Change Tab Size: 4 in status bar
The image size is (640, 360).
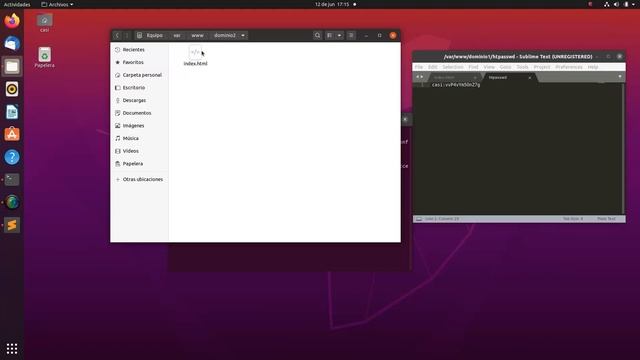[x=573, y=219]
